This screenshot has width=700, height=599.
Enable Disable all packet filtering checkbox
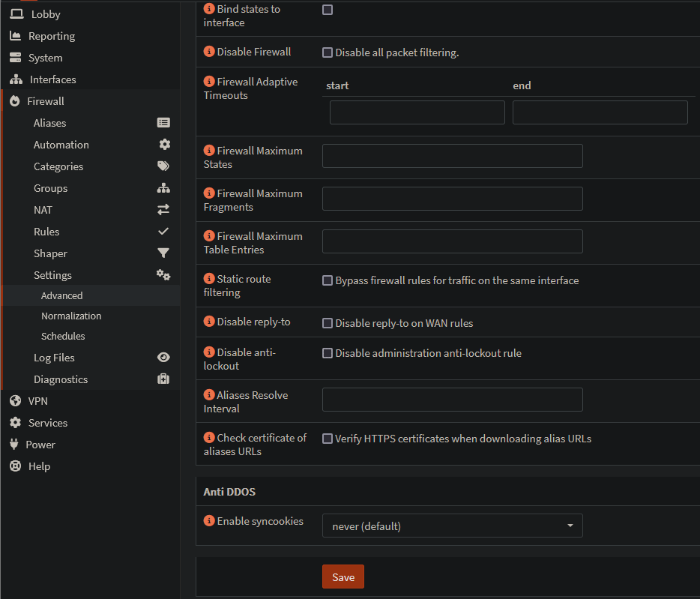pos(328,52)
